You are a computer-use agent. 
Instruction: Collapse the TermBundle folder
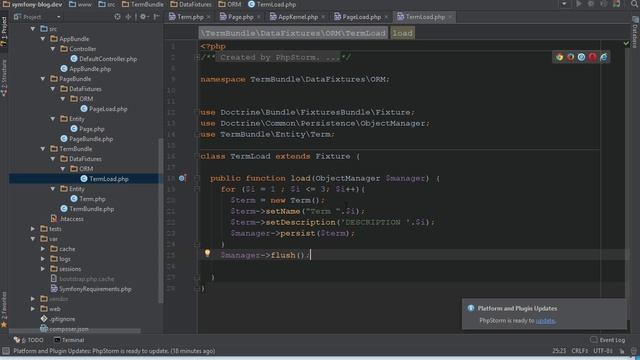43,149
